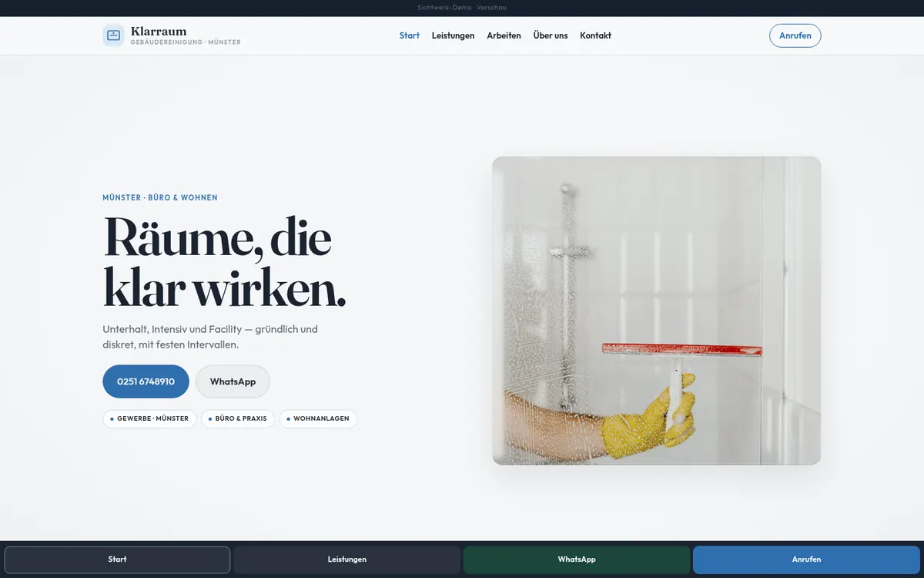Tap the blue Anrufen button in bottom bar

(806, 560)
